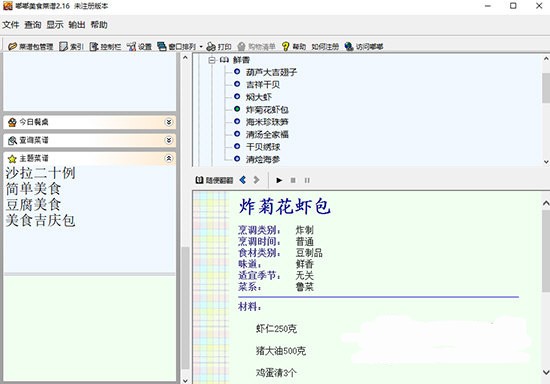The height and width of the screenshot is (384, 550).
Task: Go back with the blue left arrow
Action: point(242,180)
